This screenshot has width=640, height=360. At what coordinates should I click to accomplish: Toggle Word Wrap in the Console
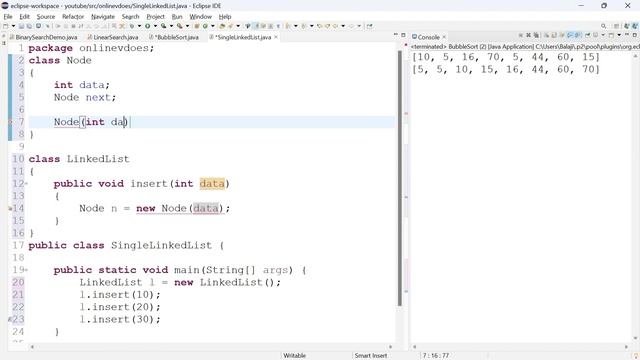pos(562,36)
